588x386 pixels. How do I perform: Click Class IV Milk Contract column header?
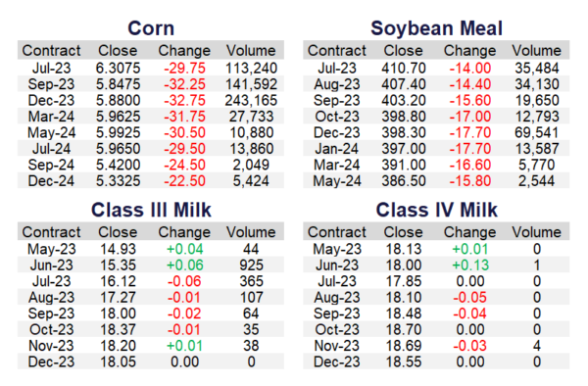coord(337,232)
